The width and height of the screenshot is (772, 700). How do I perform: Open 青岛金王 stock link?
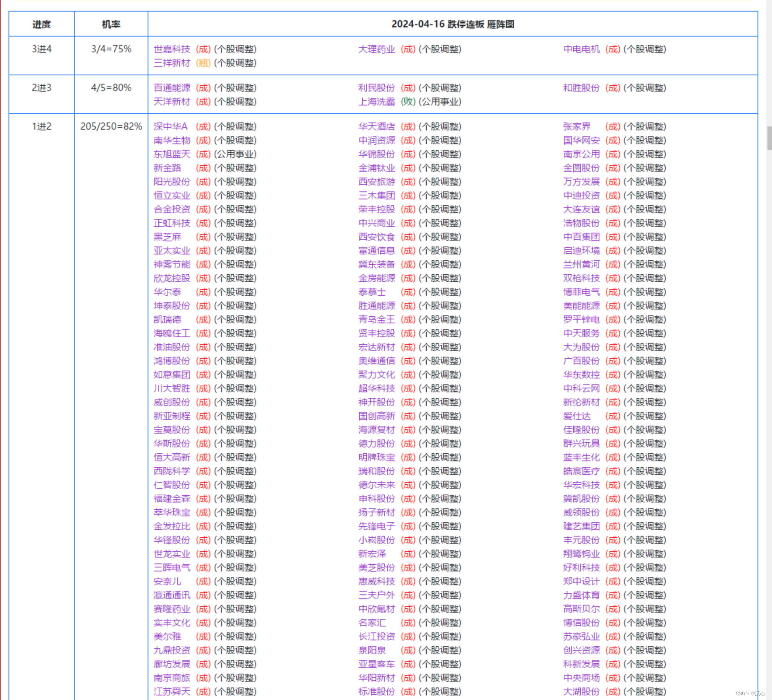point(377,319)
